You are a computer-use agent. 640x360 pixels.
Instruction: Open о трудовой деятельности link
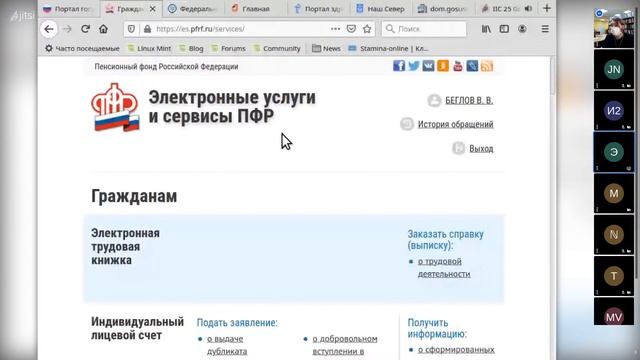click(444, 268)
